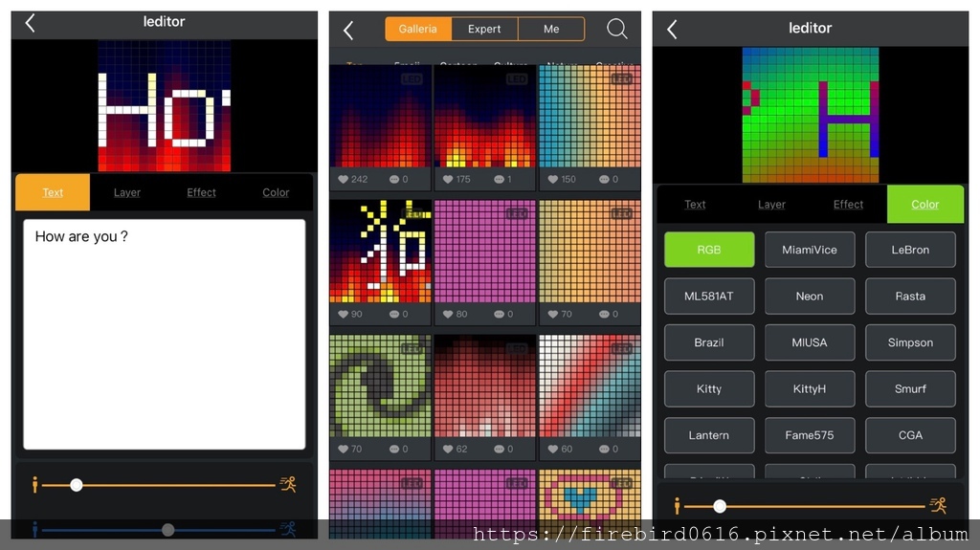Like the gallery item with 80 hearts
The width and height of the screenshot is (980, 550).
pos(448,315)
